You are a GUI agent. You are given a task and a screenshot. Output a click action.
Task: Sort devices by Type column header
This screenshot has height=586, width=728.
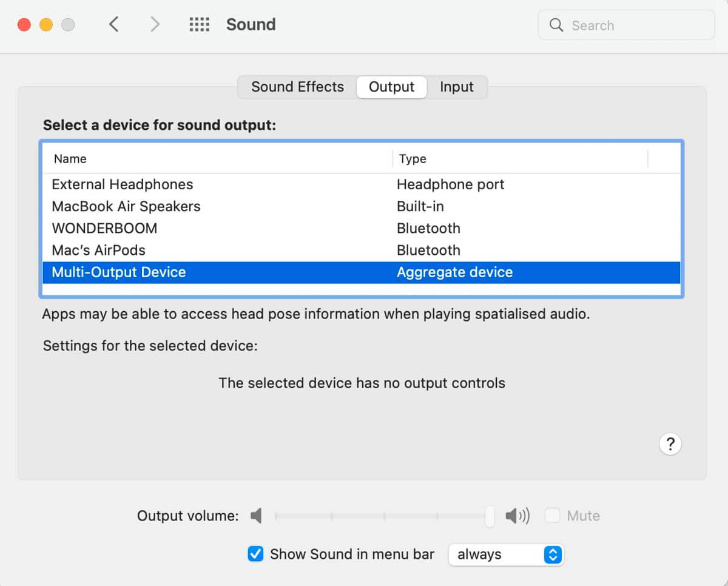click(413, 159)
